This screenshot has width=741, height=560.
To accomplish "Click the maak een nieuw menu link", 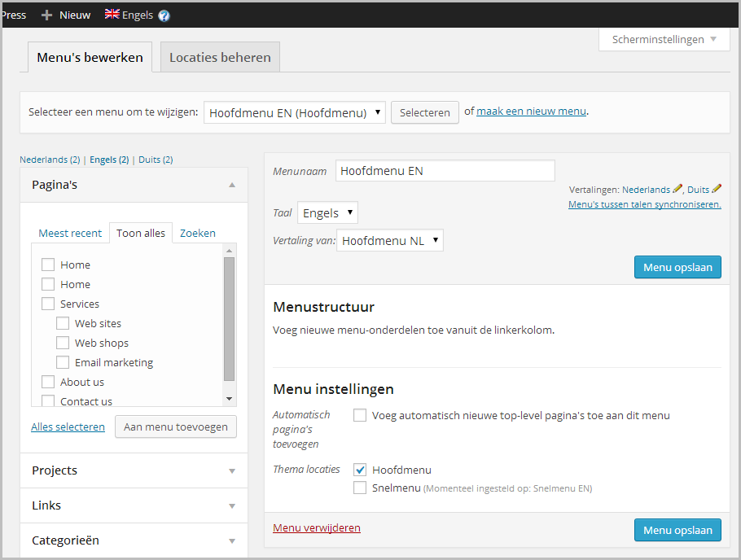I will pos(531,110).
